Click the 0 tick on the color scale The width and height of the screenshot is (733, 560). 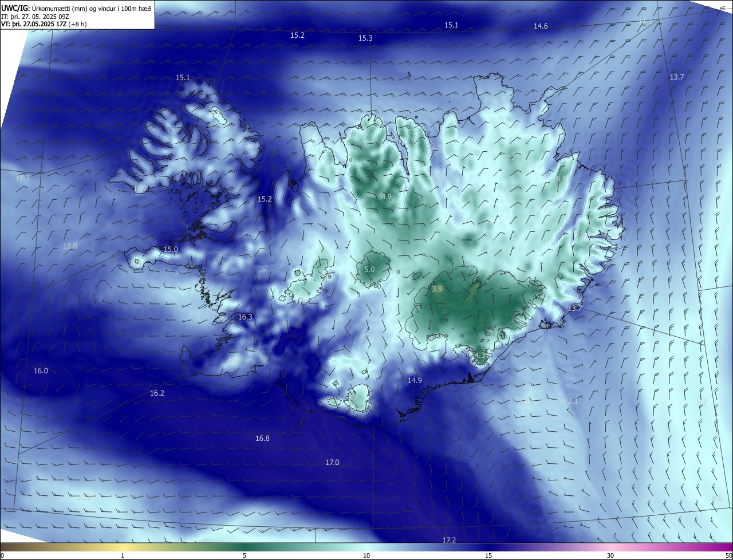(x=2, y=555)
